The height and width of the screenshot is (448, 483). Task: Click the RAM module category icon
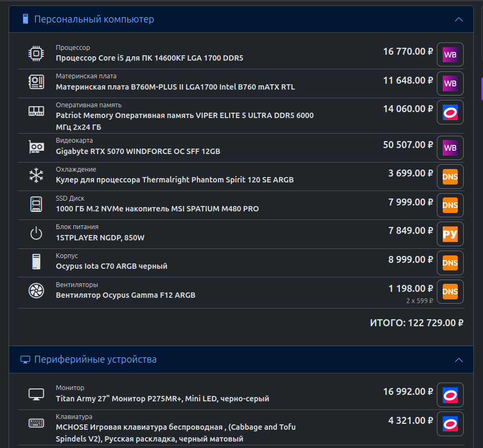point(36,111)
